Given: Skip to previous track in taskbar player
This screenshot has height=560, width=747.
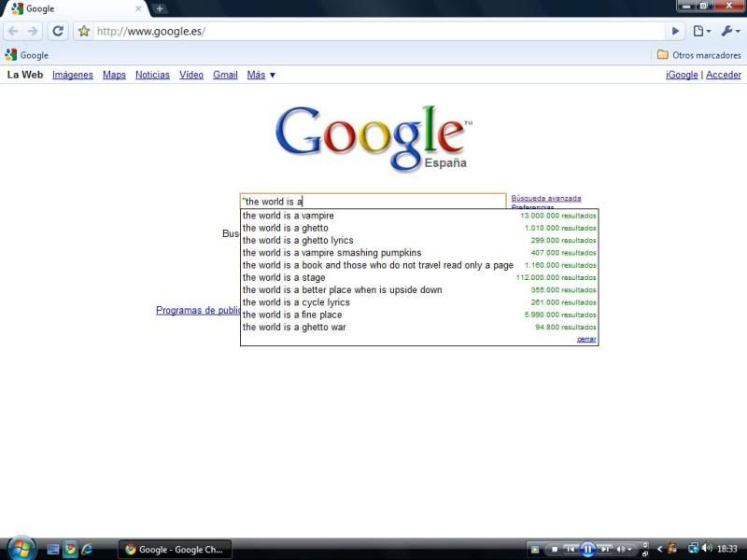Looking at the screenshot, I should (x=571, y=550).
